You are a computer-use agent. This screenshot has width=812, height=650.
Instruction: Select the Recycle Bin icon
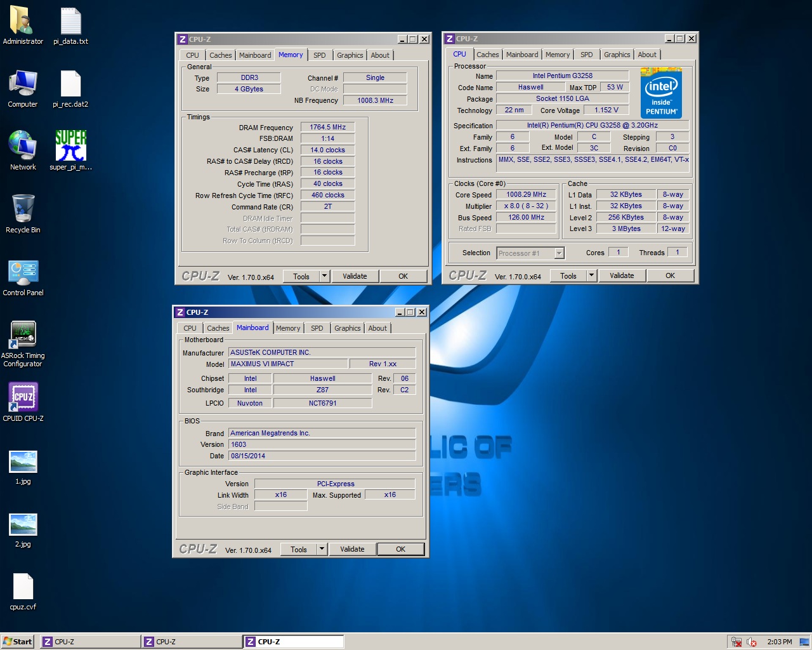pyautogui.click(x=23, y=209)
